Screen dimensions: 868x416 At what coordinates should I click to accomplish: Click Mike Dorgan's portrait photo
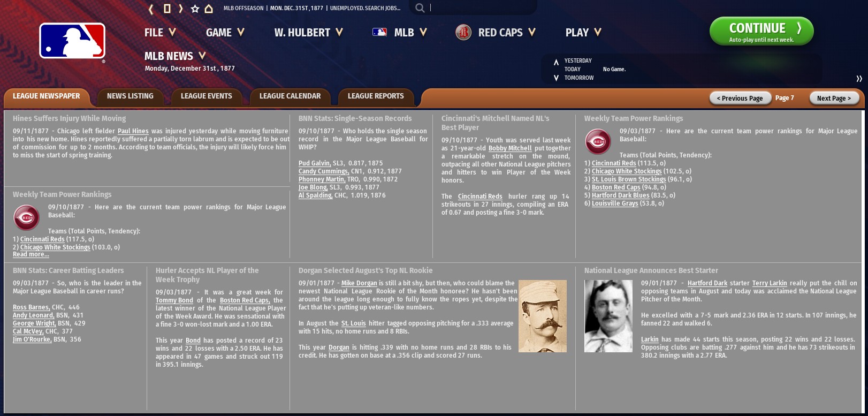tap(543, 316)
